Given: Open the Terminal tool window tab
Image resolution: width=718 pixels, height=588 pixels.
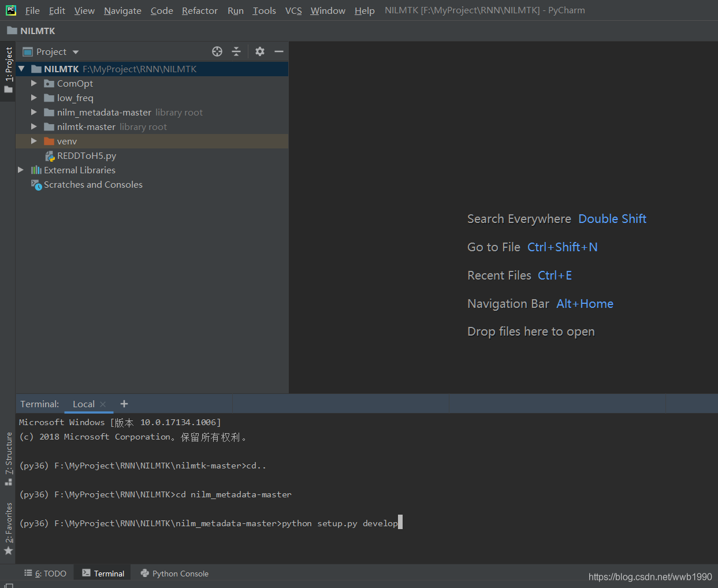Looking at the screenshot, I should click(103, 573).
